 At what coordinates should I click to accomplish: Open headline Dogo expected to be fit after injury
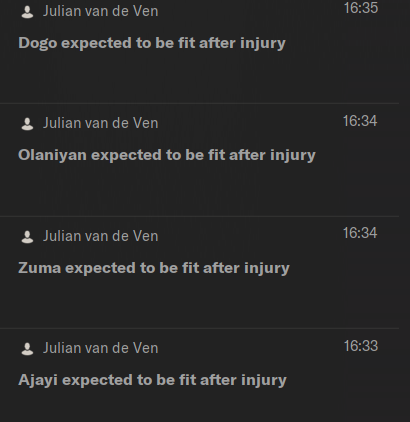click(x=152, y=44)
